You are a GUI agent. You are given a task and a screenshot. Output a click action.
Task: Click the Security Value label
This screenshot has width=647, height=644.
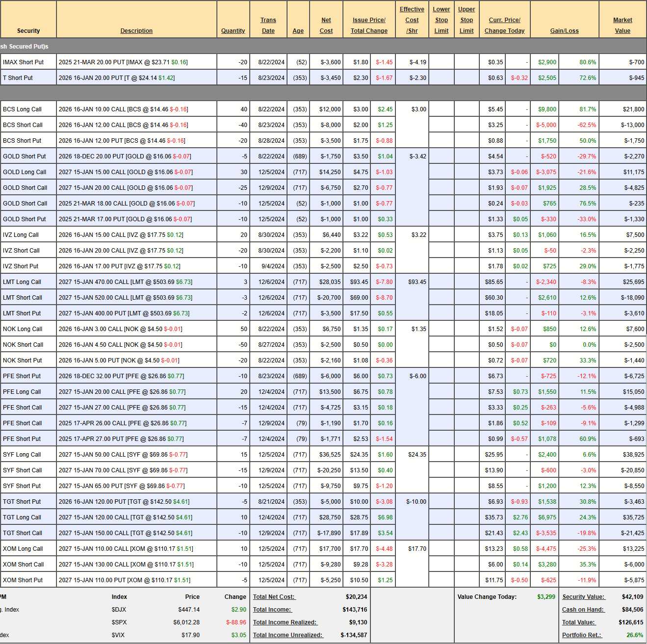click(x=583, y=597)
